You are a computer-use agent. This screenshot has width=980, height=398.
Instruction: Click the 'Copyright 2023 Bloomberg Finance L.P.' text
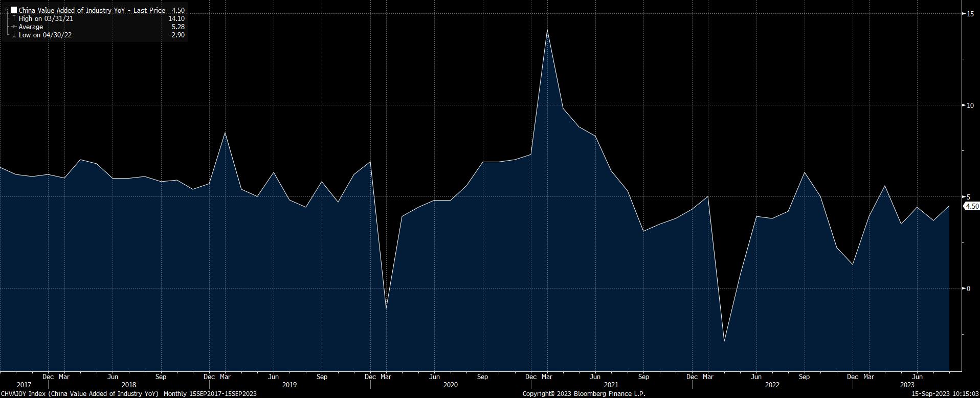click(x=584, y=393)
